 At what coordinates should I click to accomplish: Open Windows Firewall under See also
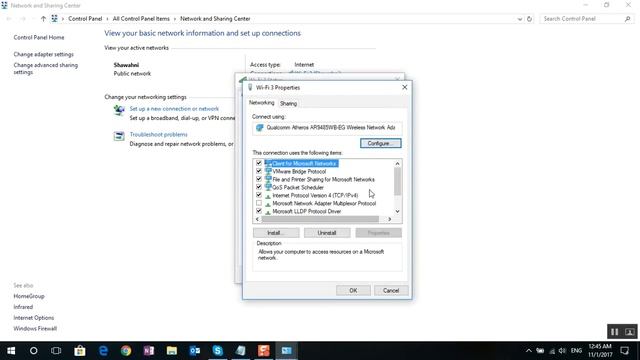coord(35,328)
